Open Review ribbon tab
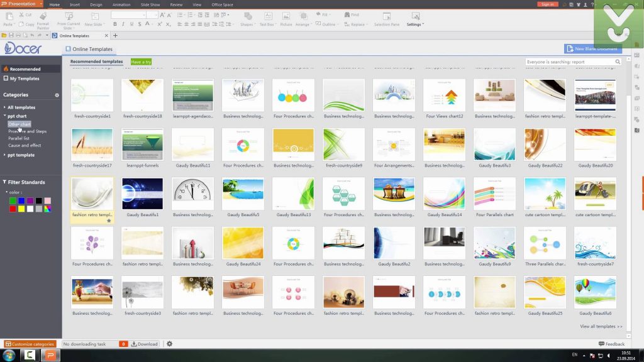The height and width of the screenshot is (362, 644). 176,4
